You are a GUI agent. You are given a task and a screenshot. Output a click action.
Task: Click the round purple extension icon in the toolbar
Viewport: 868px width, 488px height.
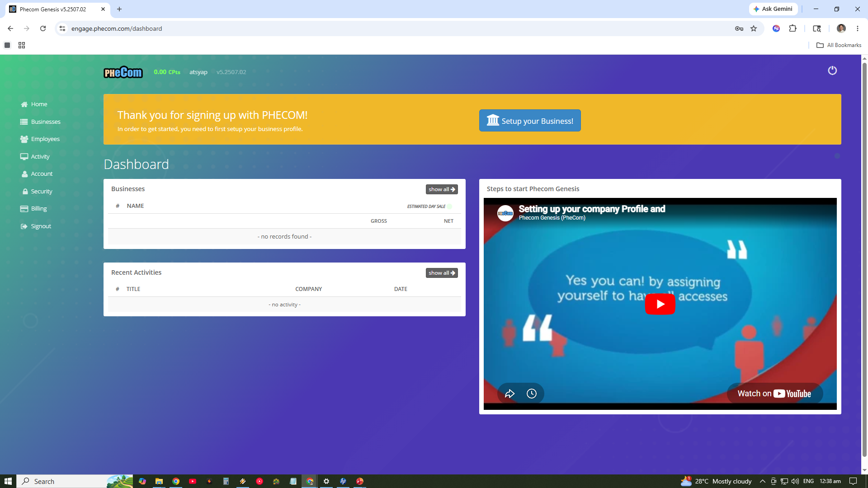coord(776,28)
